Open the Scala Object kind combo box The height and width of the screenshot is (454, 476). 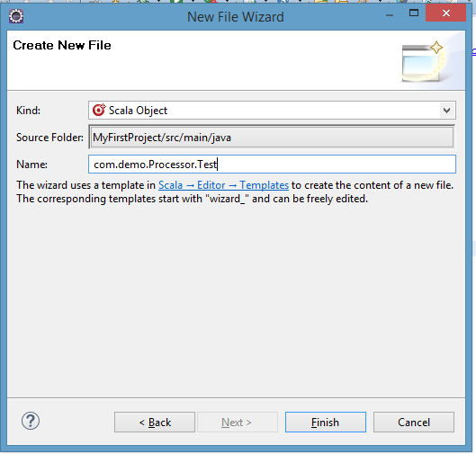tap(272, 111)
